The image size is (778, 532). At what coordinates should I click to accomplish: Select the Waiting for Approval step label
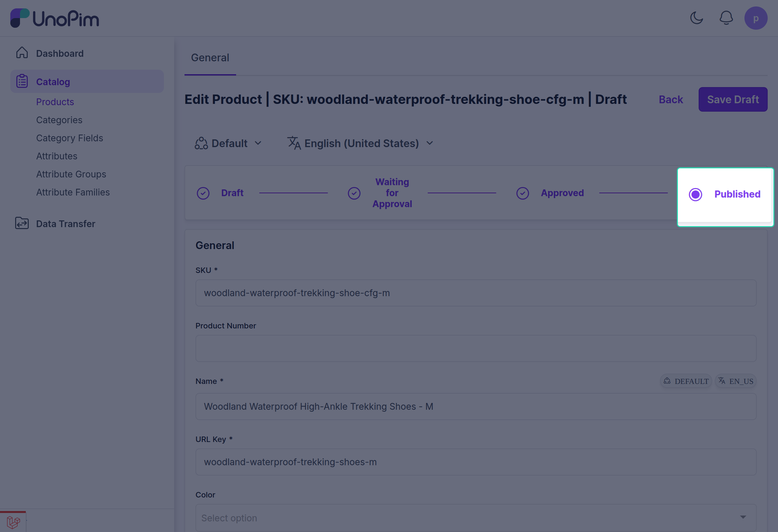392,193
